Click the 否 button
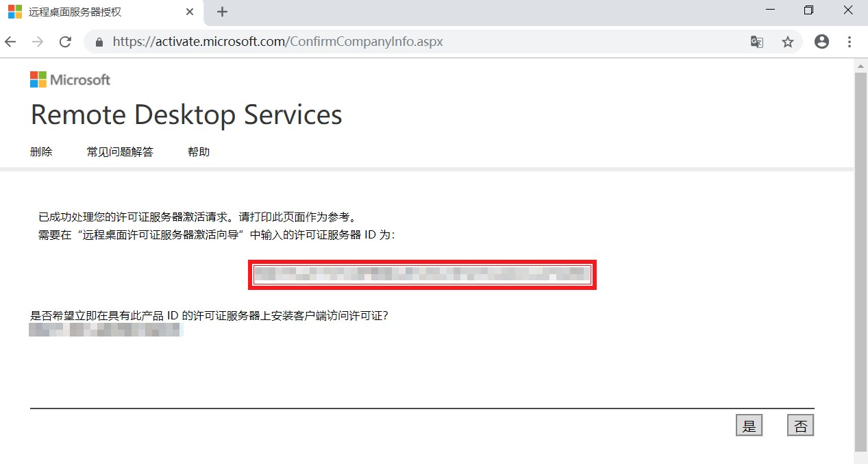Image resolution: width=868 pixels, height=464 pixels. pos(801,426)
